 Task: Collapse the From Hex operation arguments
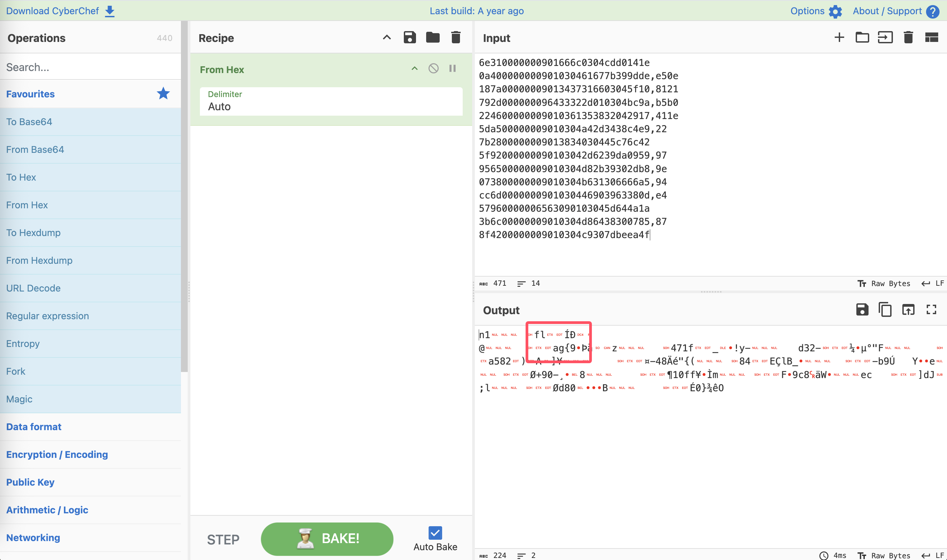[x=415, y=68]
